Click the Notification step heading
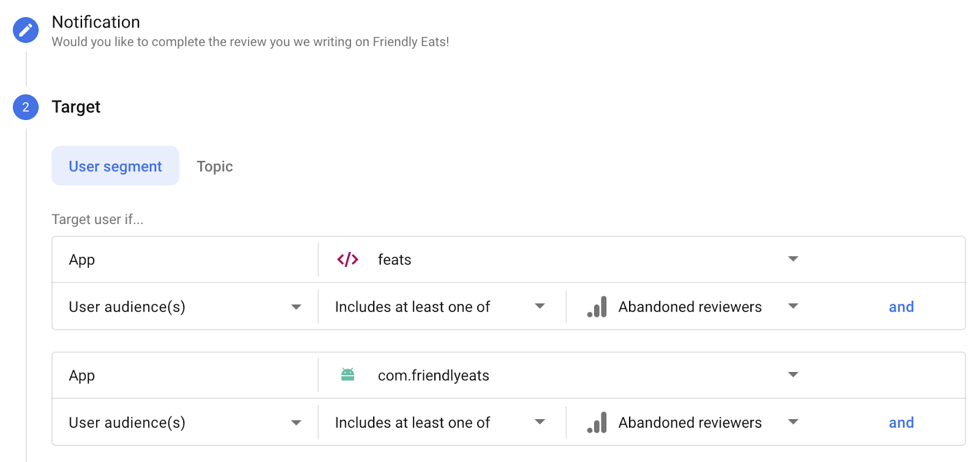This screenshot has width=980, height=462. click(x=96, y=22)
